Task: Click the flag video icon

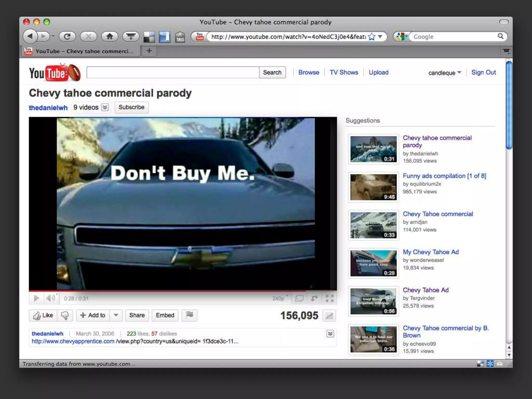Action: (x=189, y=315)
